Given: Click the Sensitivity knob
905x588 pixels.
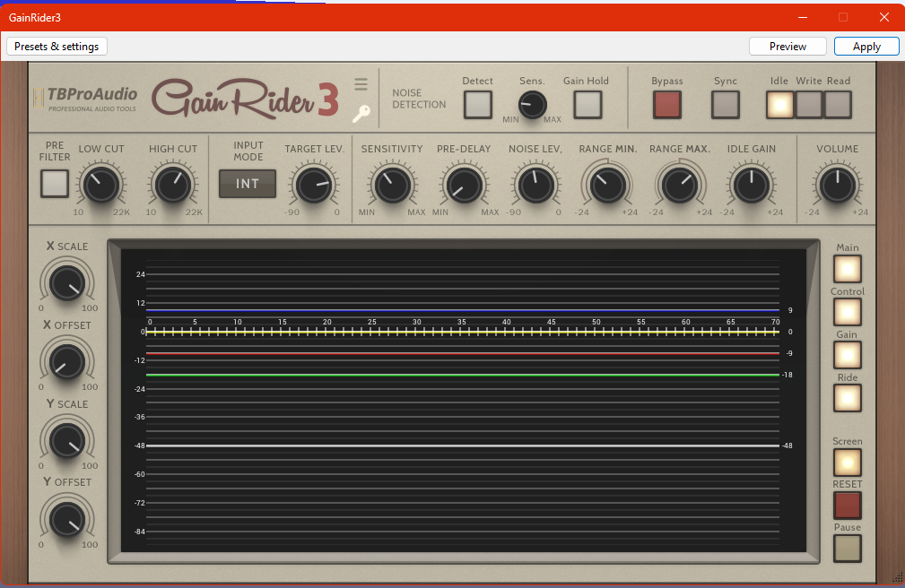Looking at the screenshot, I should (x=392, y=186).
